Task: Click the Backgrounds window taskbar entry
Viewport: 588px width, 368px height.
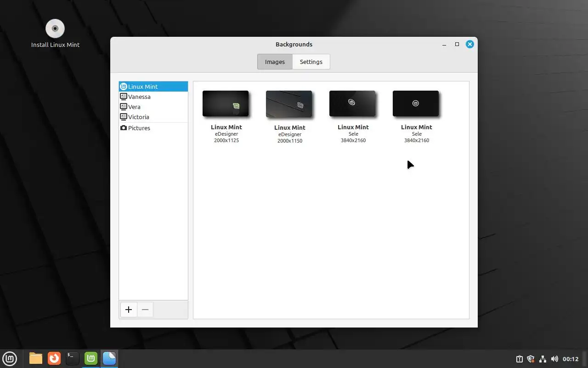Action: click(x=109, y=358)
